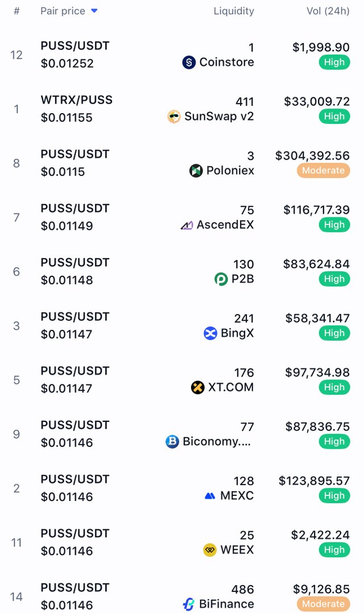Image resolution: width=364 pixels, height=613 pixels.
Task: Sort by Liquidity column header
Action: [234, 11]
